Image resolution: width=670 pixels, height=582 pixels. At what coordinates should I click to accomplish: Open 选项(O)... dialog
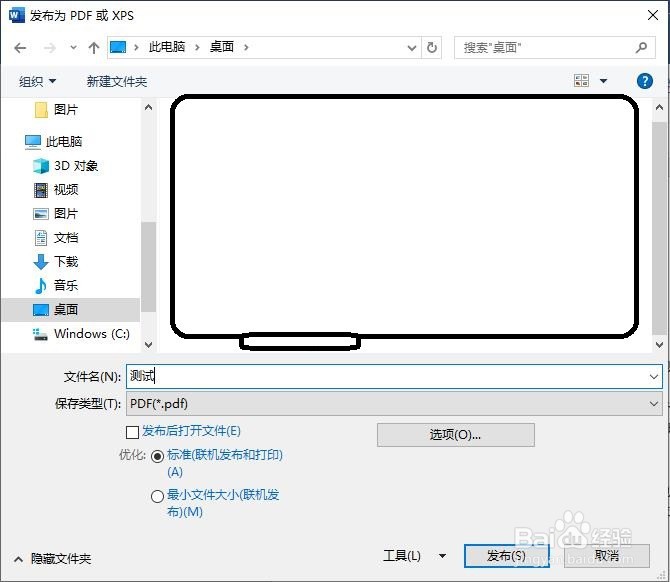(455, 435)
